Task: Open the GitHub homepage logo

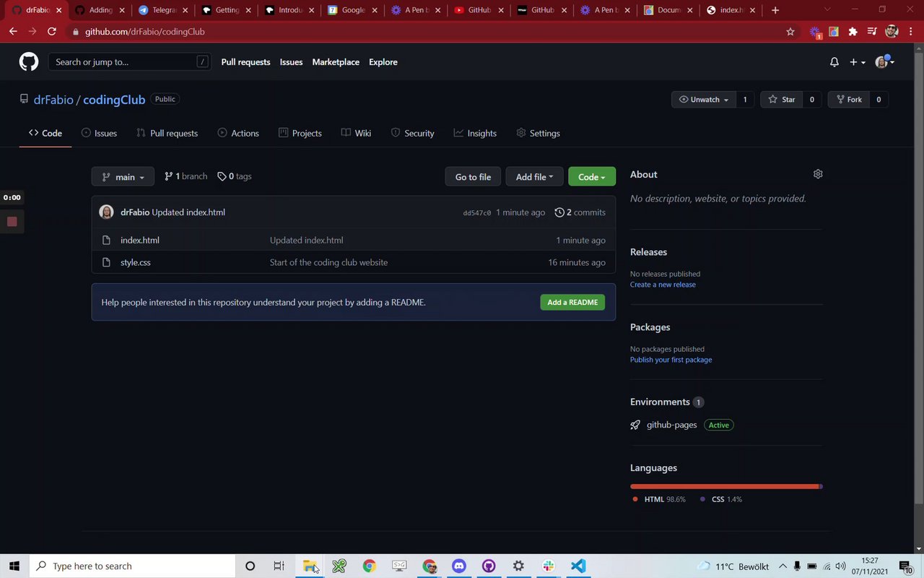Action: 29,62
